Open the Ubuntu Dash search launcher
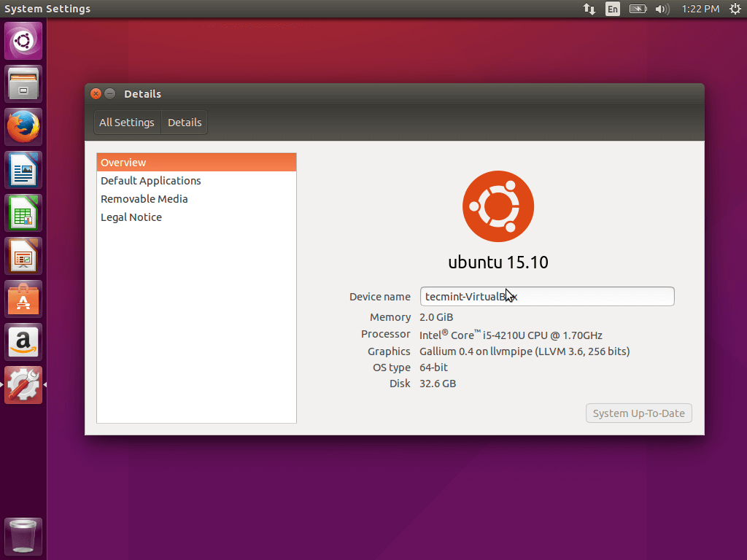The height and width of the screenshot is (560, 747). [x=23, y=41]
